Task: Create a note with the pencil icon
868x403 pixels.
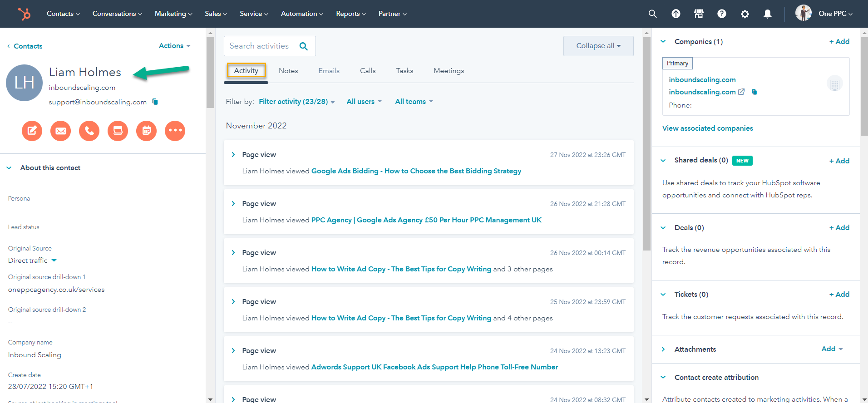Action: pyautogui.click(x=32, y=131)
